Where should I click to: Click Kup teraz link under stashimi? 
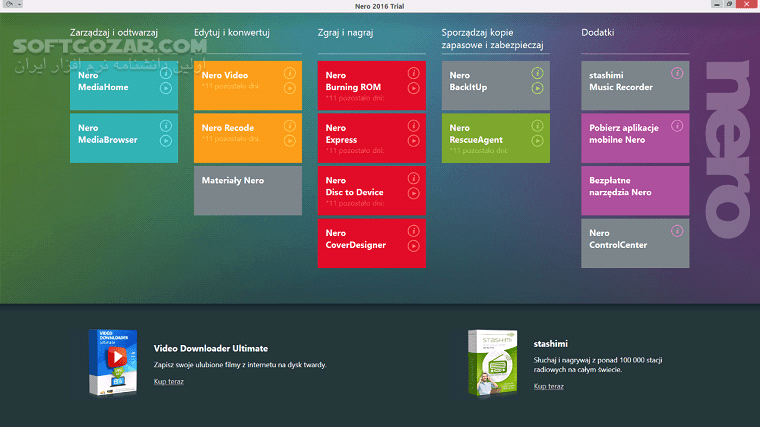pos(548,386)
